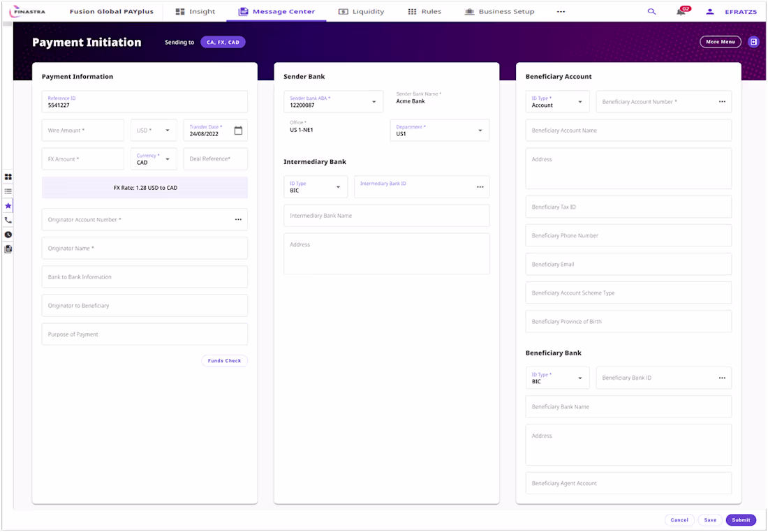Click the document icon in left sidebar
This screenshot has height=532, width=768.
click(8, 249)
